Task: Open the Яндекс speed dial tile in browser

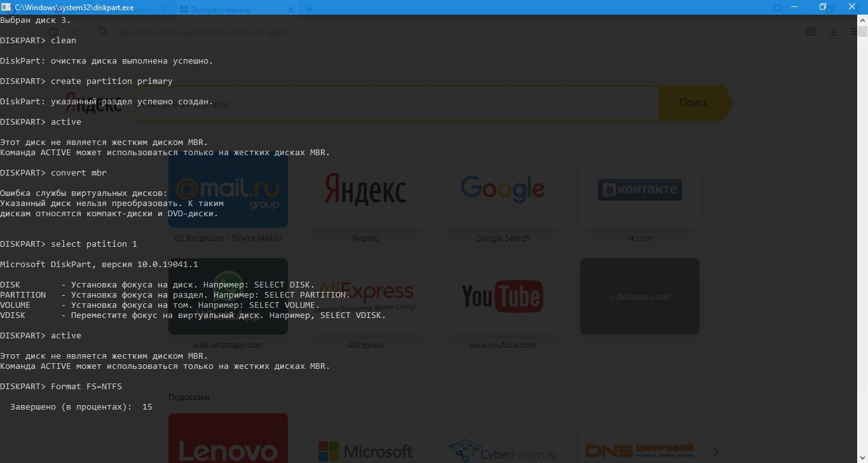Action: pos(365,190)
